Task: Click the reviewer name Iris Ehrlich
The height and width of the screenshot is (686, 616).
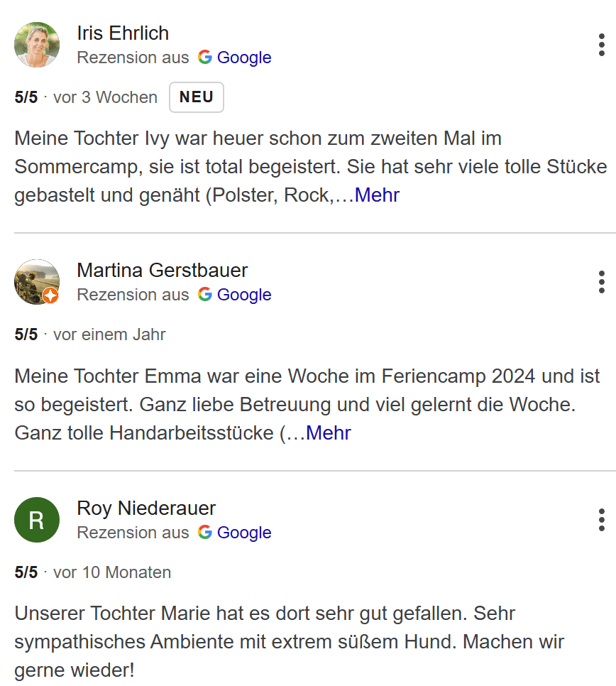Action: [123, 33]
